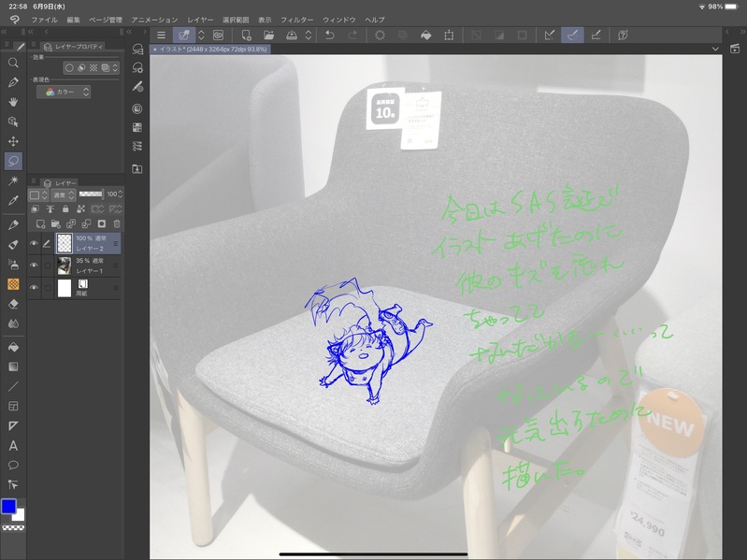Open the sub tool palette icon
The image size is (747, 560).
click(x=137, y=49)
